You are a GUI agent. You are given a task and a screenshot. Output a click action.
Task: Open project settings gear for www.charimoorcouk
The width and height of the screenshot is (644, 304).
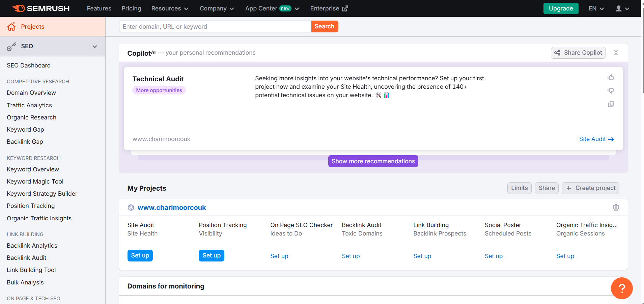(x=616, y=208)
